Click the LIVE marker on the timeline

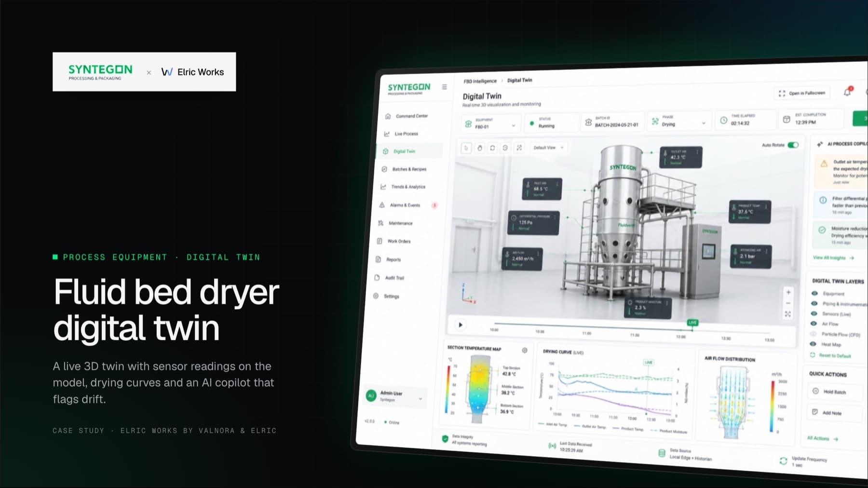[x=692, y=323]
